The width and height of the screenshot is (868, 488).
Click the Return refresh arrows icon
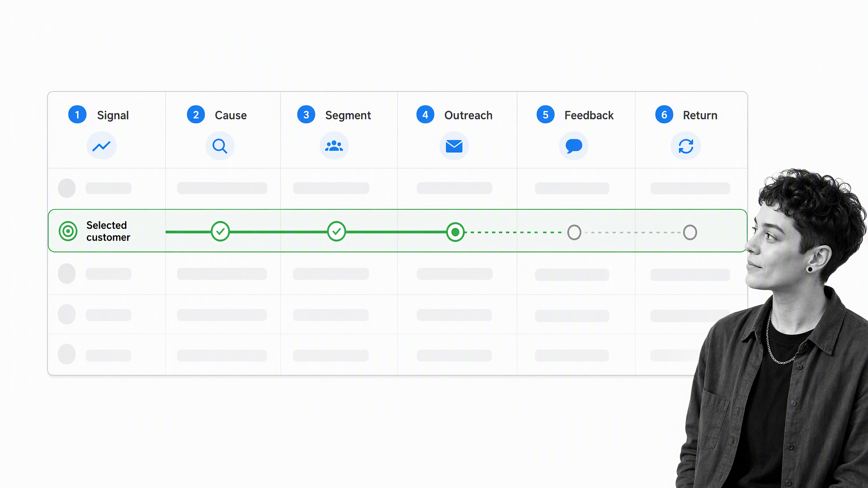tap(686, 146)
